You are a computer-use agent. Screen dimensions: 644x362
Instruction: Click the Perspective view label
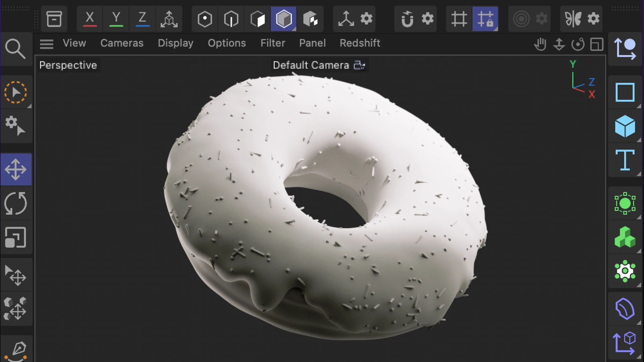[x=68, y=65]
